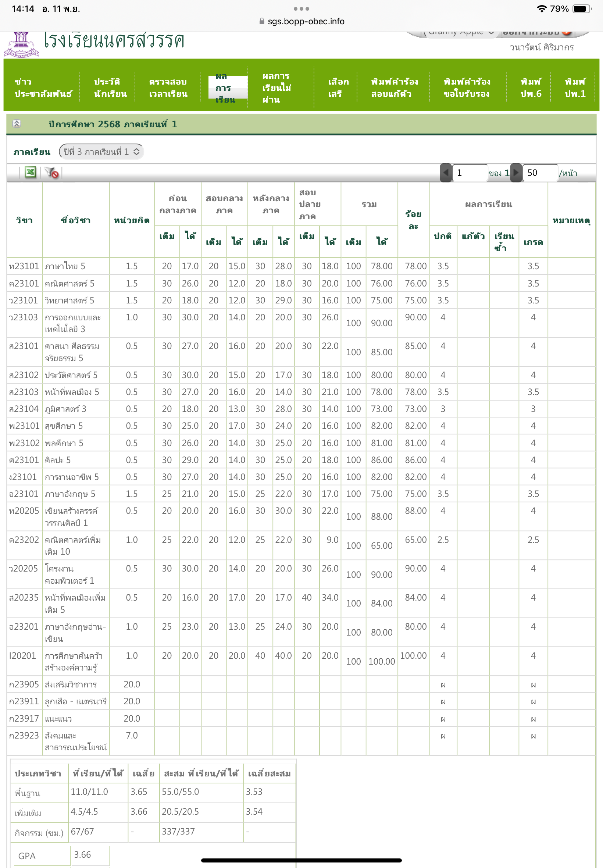Click the school crest logo
Image resolution: width=603 pixels, height=868 pixels.
[21, 44]
